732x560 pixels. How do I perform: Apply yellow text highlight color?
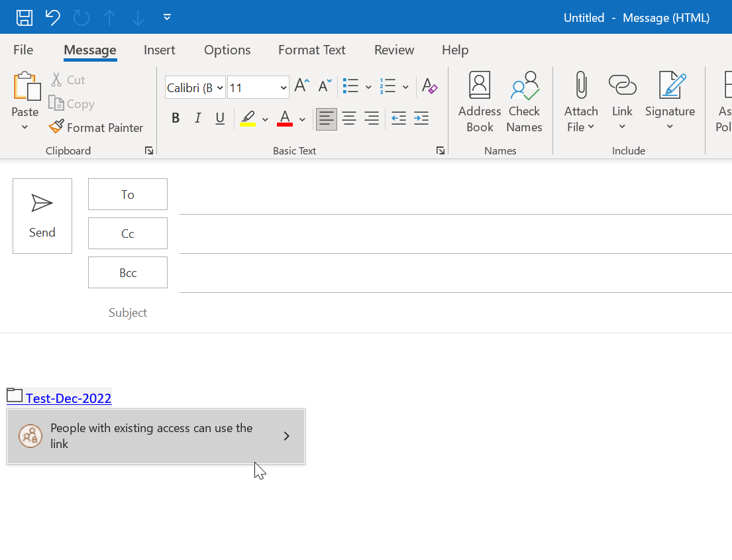[x=248, y=118]
